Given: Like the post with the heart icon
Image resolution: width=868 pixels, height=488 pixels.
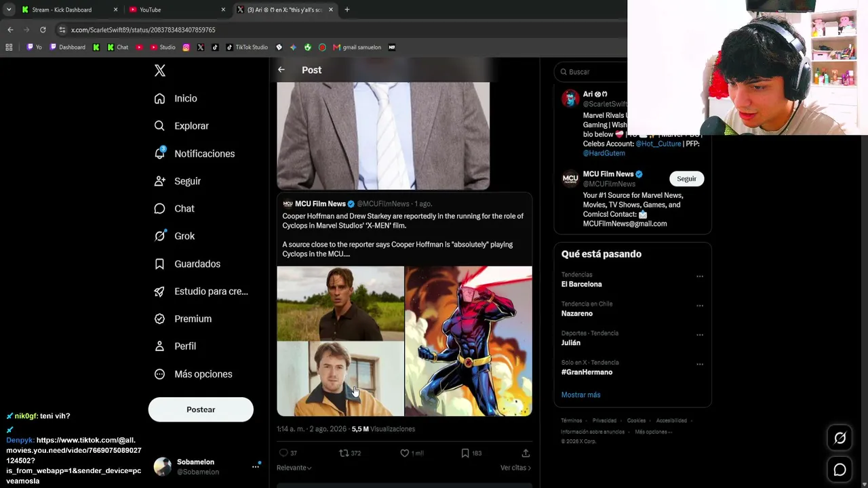Looking at the screenshot, I should click(405, 453).
